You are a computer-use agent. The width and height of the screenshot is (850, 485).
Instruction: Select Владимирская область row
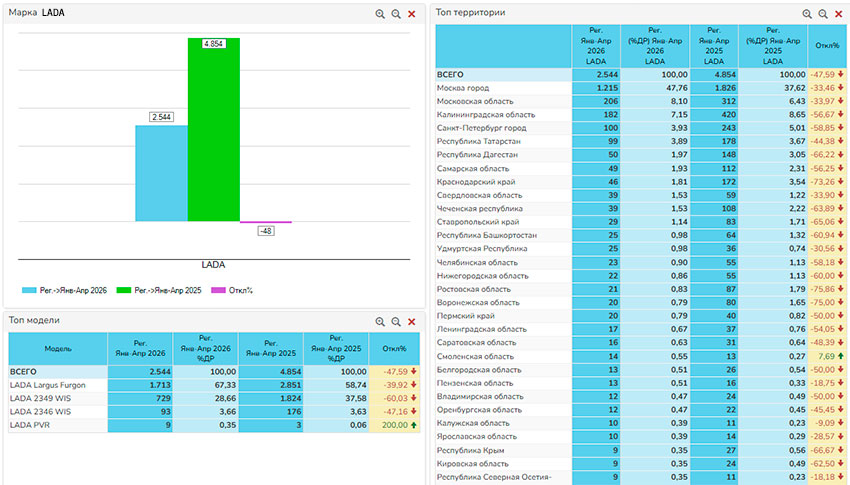point(641,396)
